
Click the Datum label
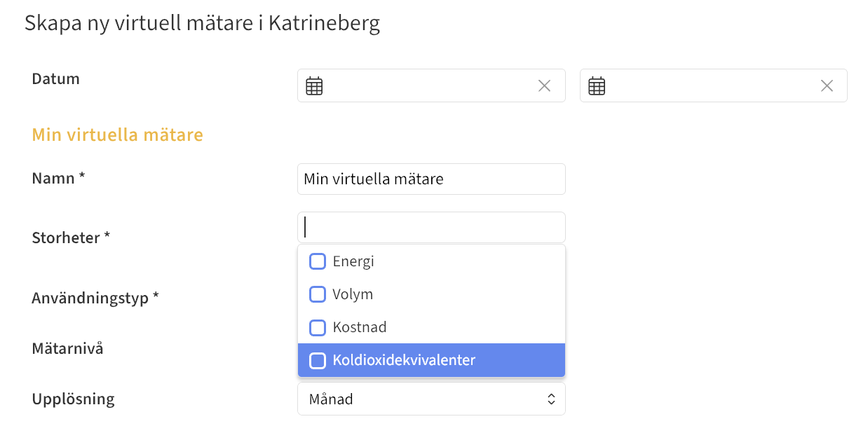[x=56, y=78]
